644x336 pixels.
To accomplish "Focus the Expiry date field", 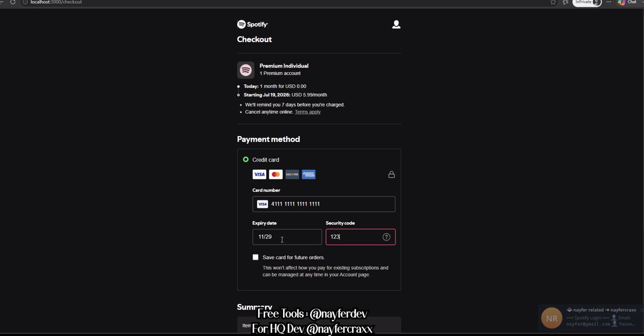I will pyautogui.click(x=287, y=237).
